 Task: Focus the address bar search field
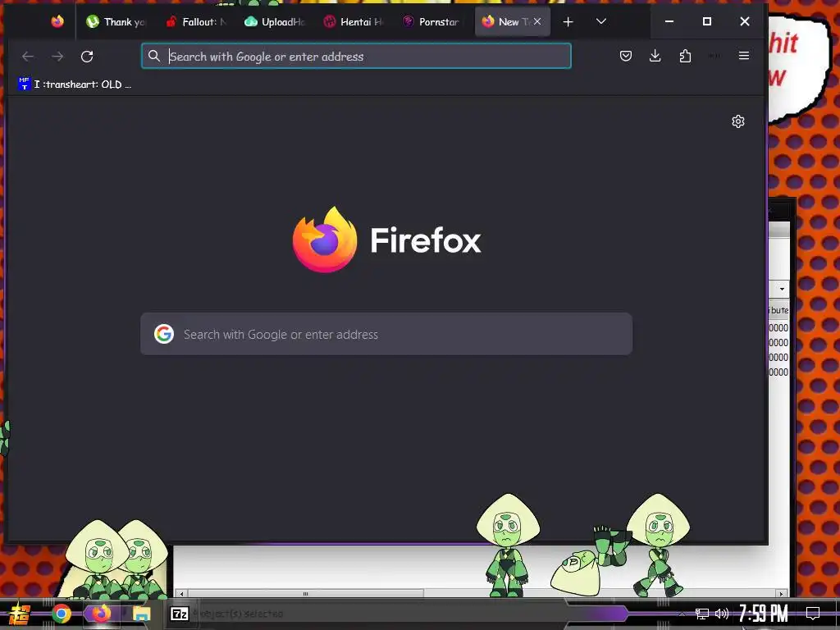356,57
